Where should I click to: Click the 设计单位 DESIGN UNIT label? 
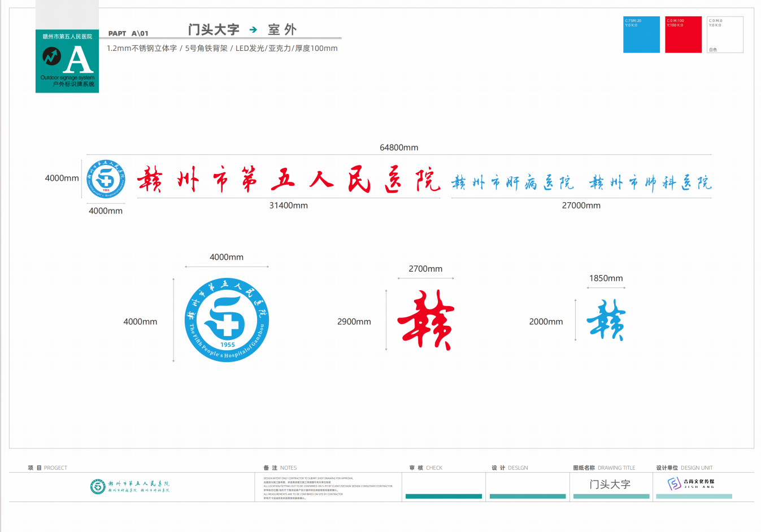pyautogui.click(x=684, y=468)
